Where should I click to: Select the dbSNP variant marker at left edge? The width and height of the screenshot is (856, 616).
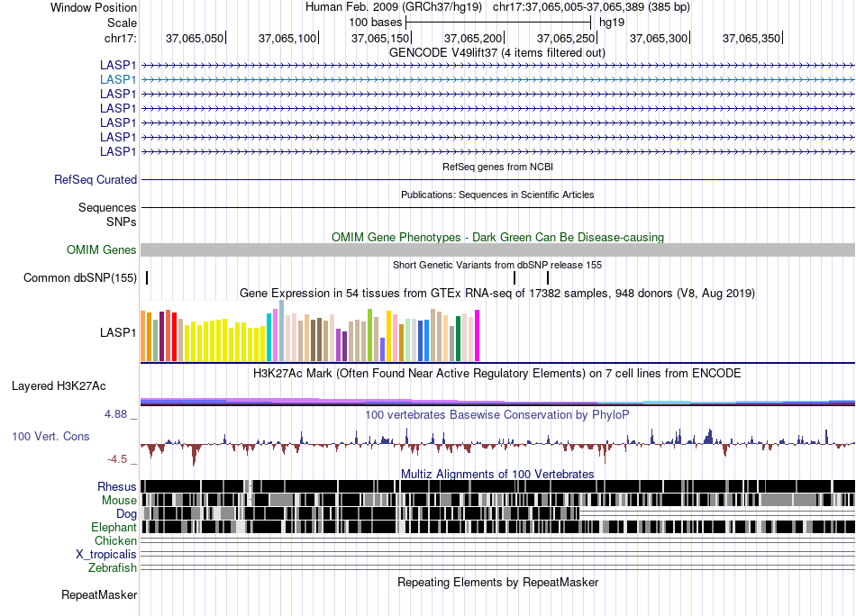click(147, 277)
